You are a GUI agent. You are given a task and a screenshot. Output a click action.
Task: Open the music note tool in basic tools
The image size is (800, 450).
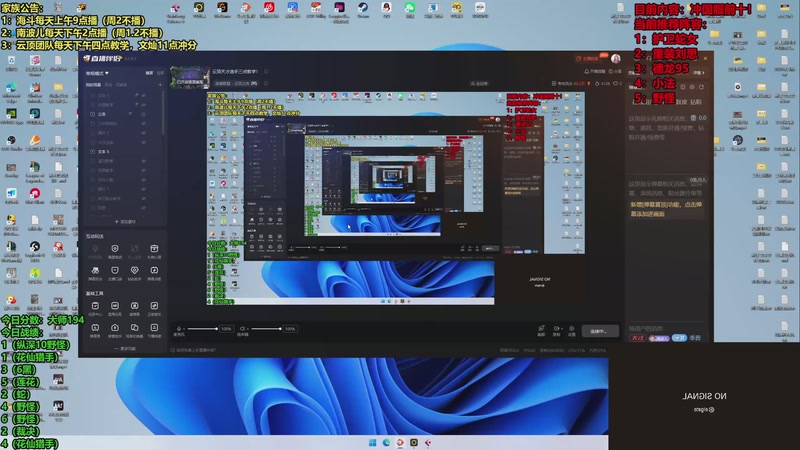click(154, 306)
